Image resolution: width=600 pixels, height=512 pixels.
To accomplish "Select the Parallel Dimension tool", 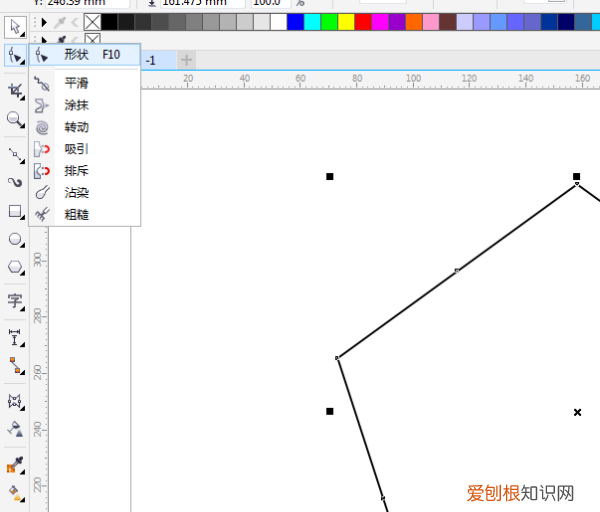I will click(x=15, y=336).
